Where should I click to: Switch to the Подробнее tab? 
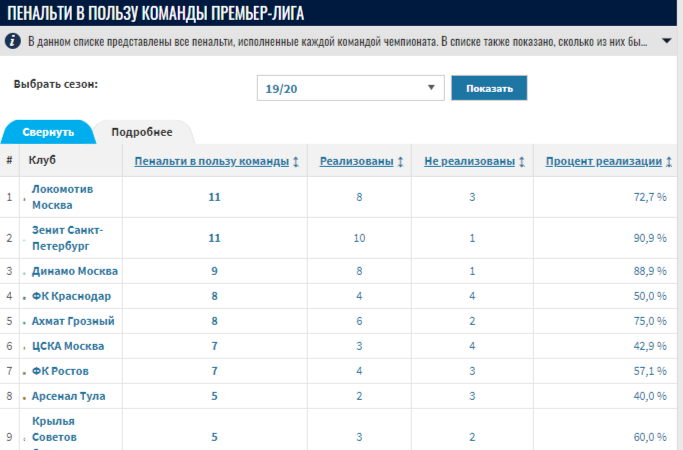click(142, 132)
